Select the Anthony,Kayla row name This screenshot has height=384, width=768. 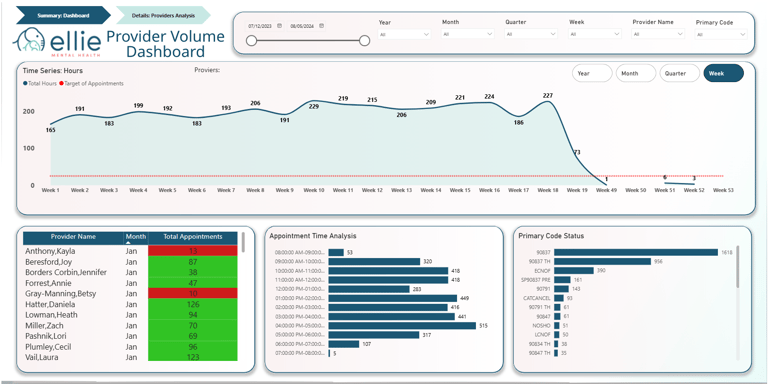coord(50,251)
